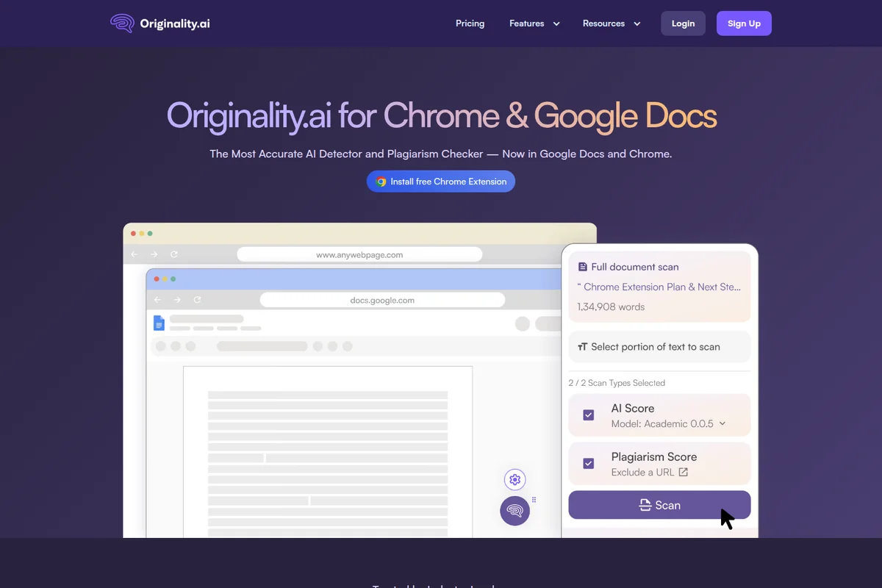The image size is (882, 588).
Task: Click the www.anywebpage.com address bar
Action: tap(359, 254)
